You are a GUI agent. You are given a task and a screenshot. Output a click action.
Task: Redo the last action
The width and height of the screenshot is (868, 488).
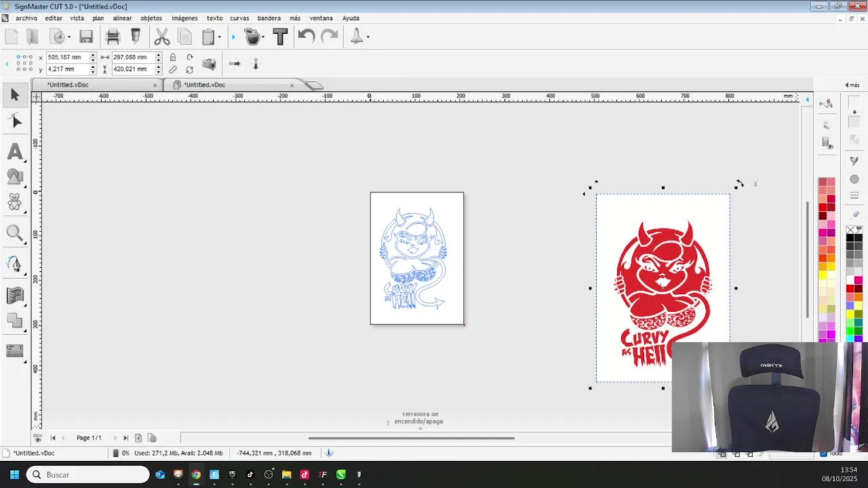[x=330, y=37]
